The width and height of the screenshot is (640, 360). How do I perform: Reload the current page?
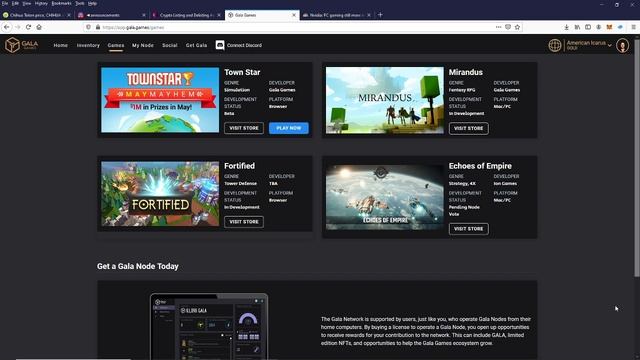[28, 27]
